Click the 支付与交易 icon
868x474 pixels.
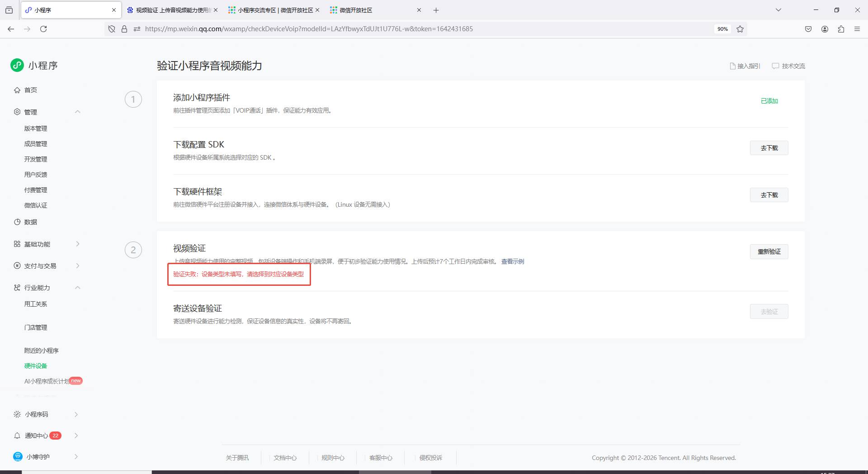tap(17, 265)
